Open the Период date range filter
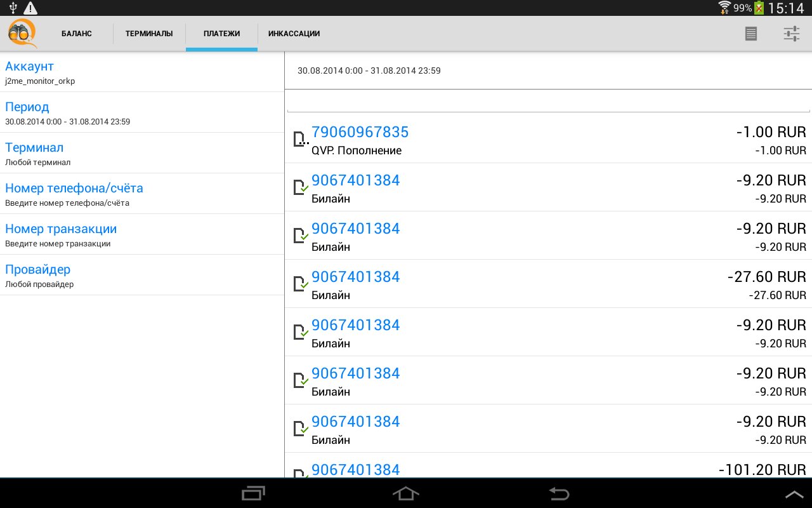 [142, 112]
